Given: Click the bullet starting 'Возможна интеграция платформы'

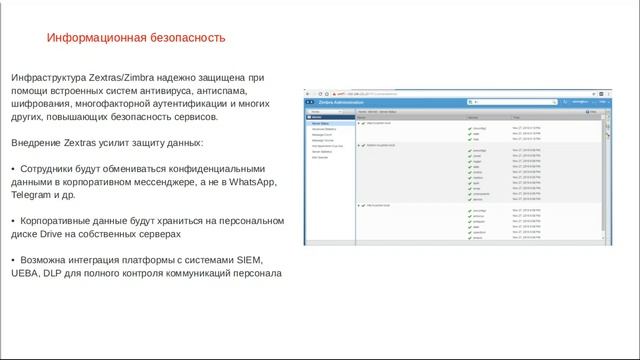Looking at the screenshot, I should pos(146,267).
